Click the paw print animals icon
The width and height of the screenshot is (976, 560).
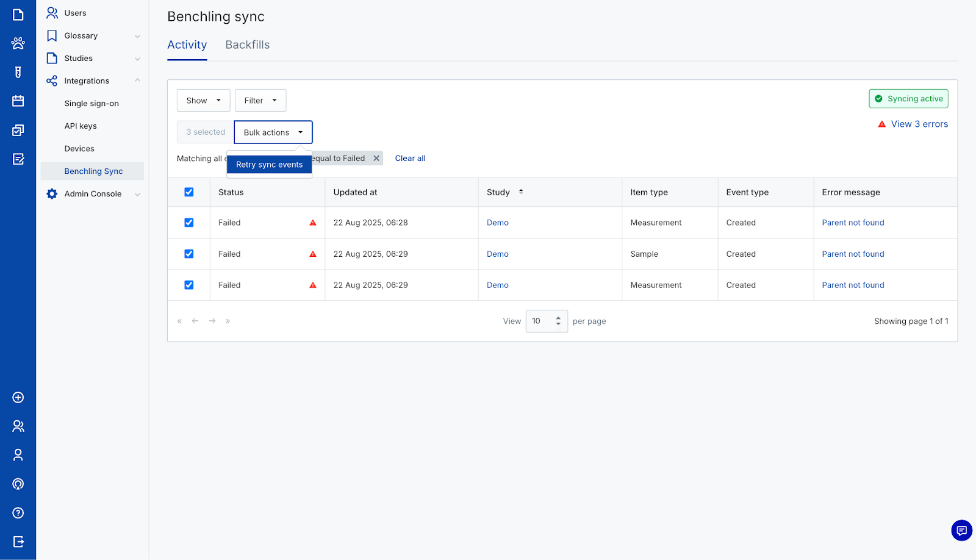[18, 43]
